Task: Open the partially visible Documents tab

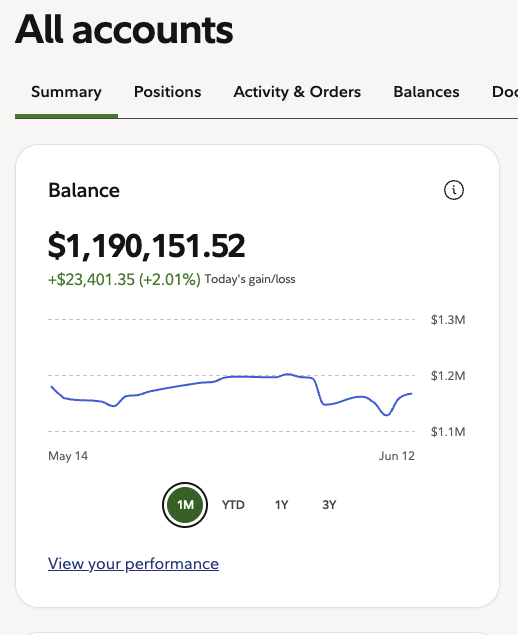Action: point(505,92)
